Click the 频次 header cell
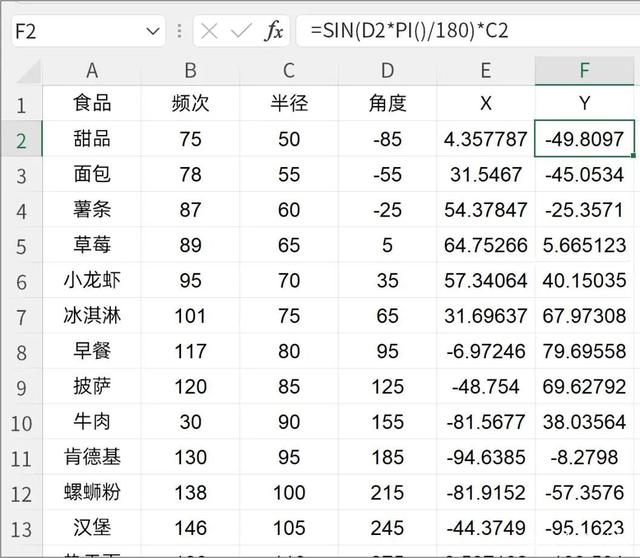 190,103
